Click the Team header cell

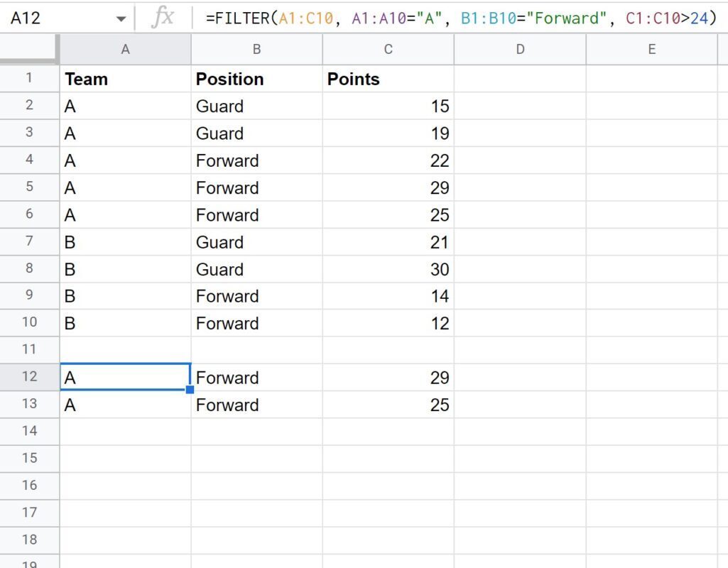tap(125, 79)
